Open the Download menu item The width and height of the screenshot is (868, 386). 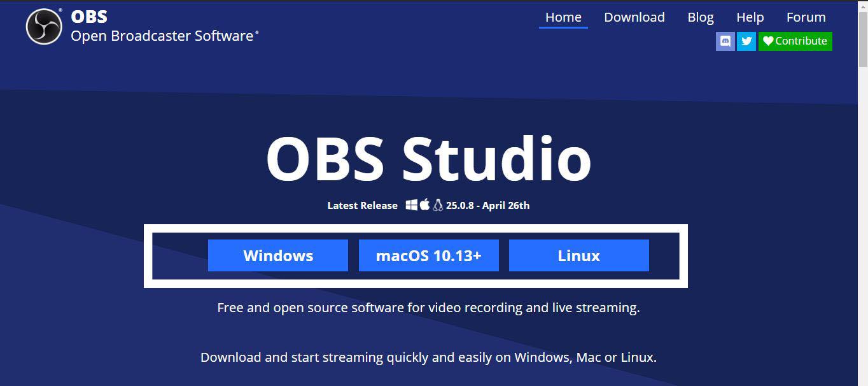click(x=634, y=17)
